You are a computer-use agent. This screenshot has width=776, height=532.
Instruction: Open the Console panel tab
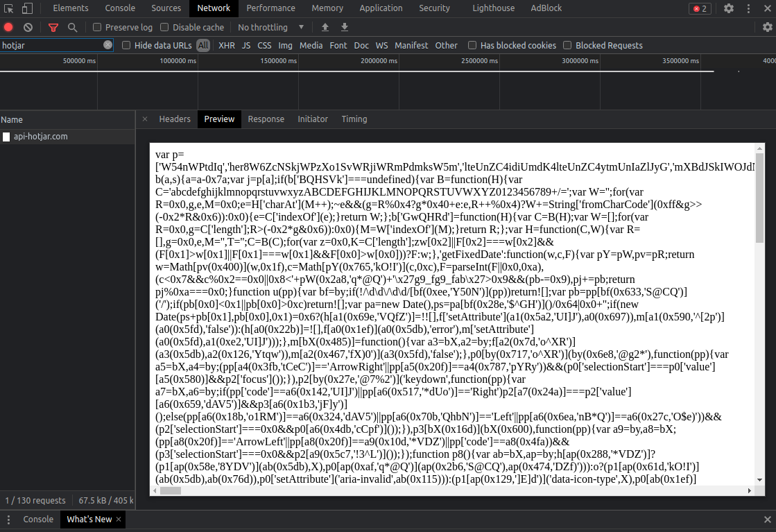point(120,8)
